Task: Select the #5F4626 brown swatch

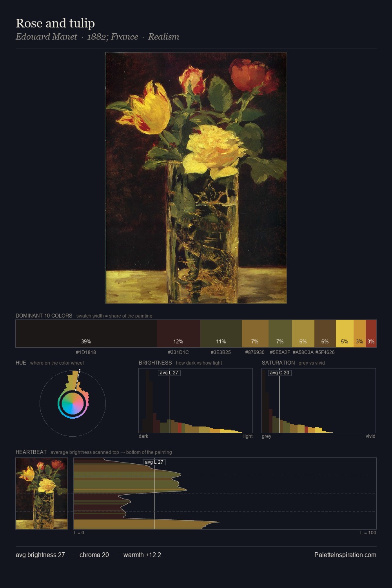Action: click(325, 334)
